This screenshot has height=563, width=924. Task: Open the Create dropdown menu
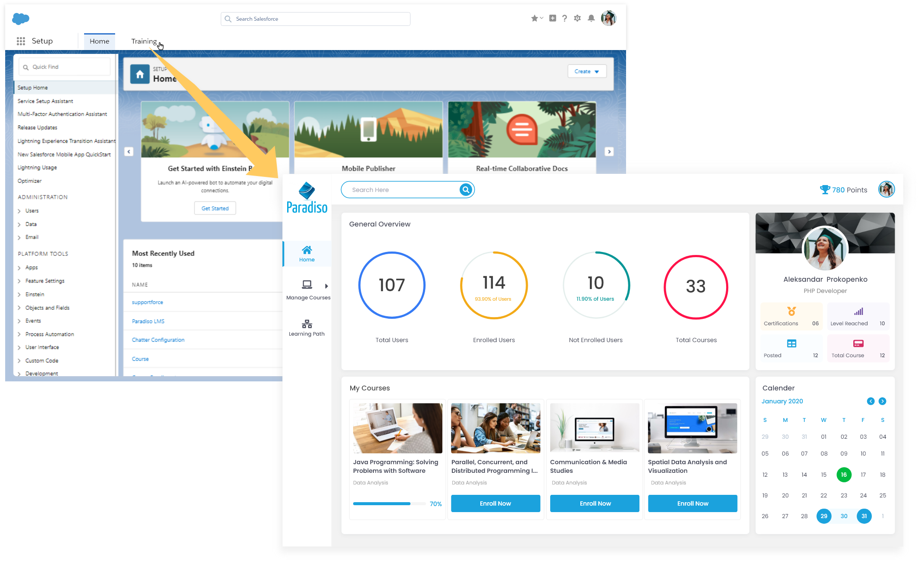point(587,72)
